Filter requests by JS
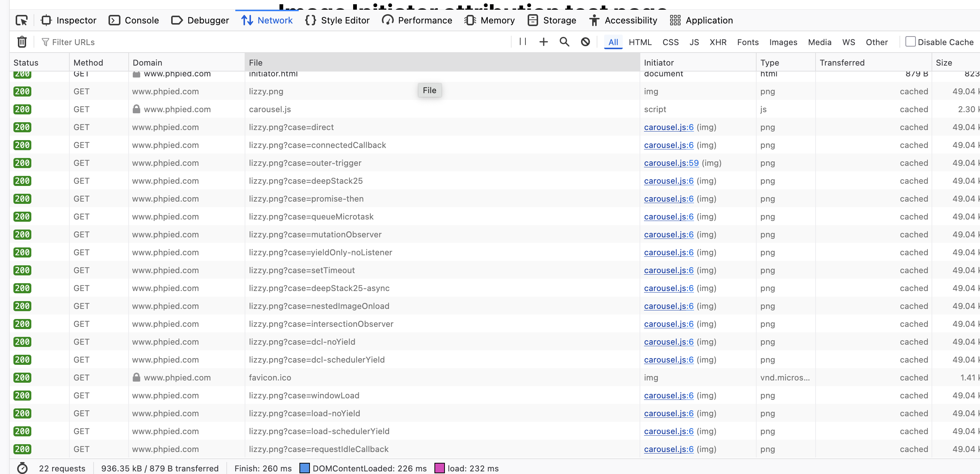Image resolution: width=980 pixels, height=474 pixels. tap(694, 42)
